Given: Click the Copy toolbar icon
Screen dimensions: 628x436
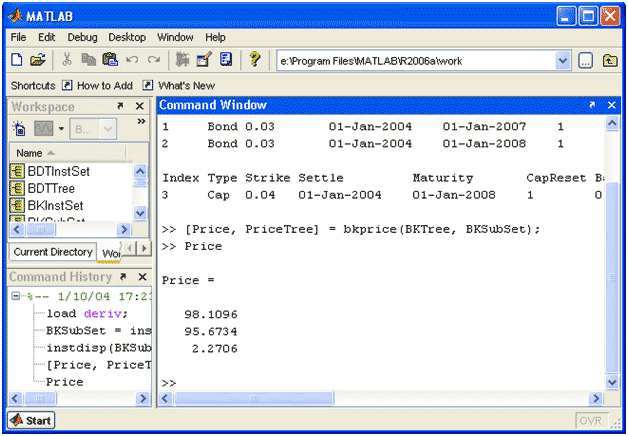Looking at the screenshot, I should pos(89,60).
